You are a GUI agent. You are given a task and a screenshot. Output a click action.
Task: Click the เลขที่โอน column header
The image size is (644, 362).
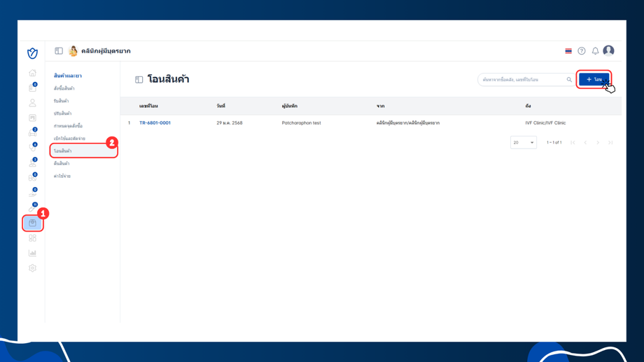tap(148, 106)
